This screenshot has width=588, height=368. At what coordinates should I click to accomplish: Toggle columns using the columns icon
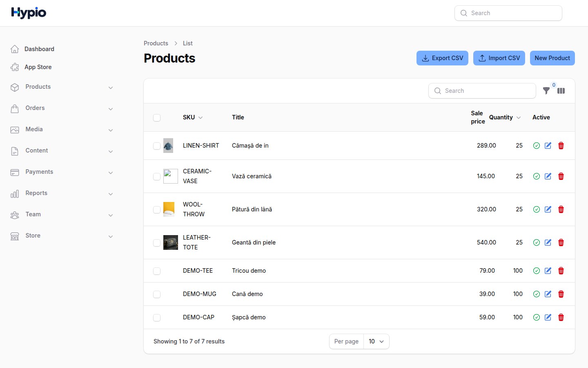pyautogui.click(x=561, y=91)
